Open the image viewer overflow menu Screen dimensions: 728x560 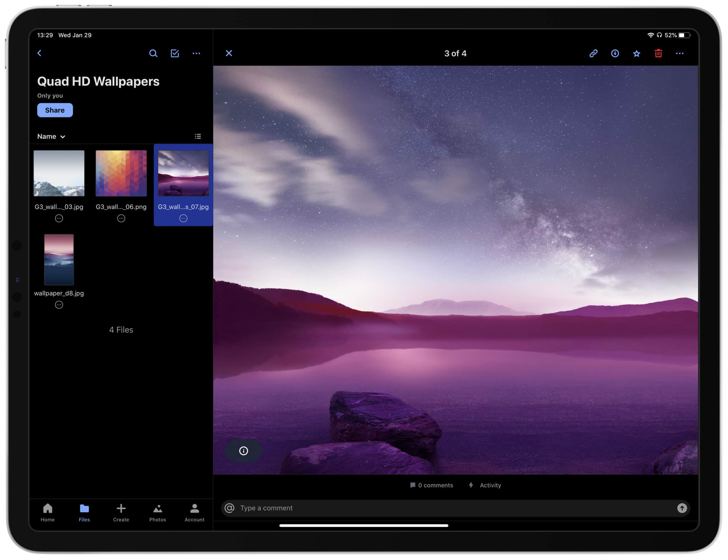coord(680,53)
